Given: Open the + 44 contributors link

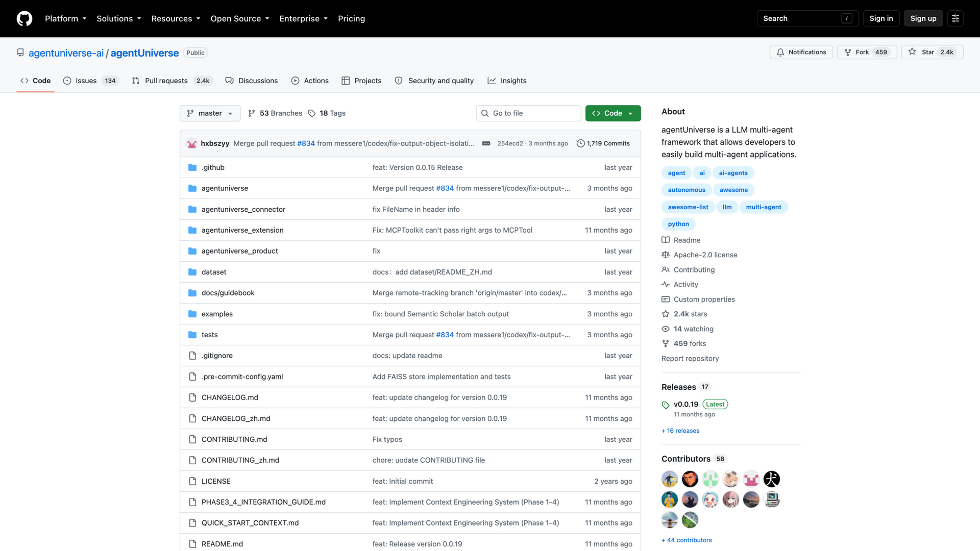Looking at the screenshot, I should (x=687, y=540).
